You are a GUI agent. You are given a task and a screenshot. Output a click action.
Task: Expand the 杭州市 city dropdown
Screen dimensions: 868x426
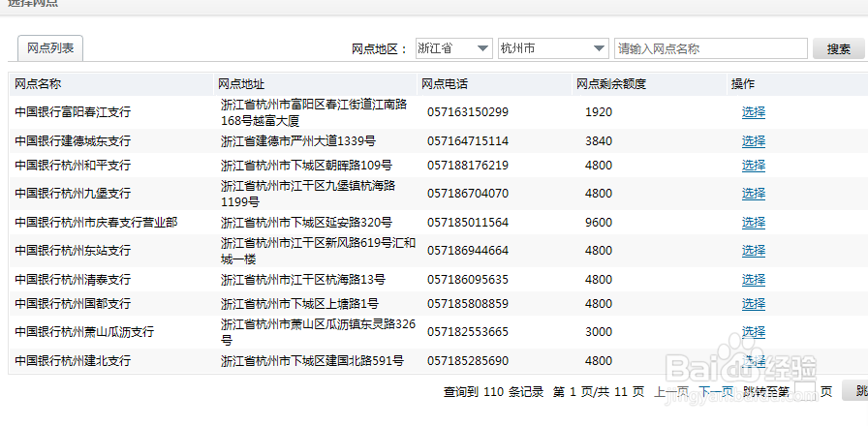pos(553,48)
